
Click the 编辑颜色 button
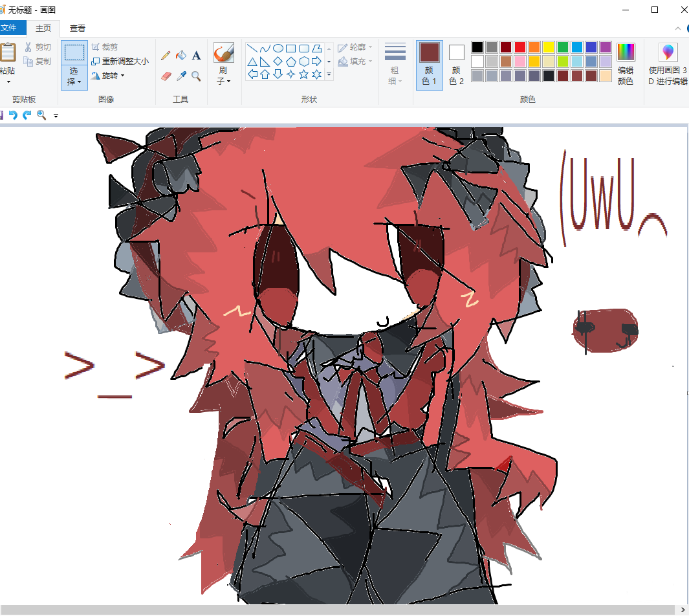point(626,65)
